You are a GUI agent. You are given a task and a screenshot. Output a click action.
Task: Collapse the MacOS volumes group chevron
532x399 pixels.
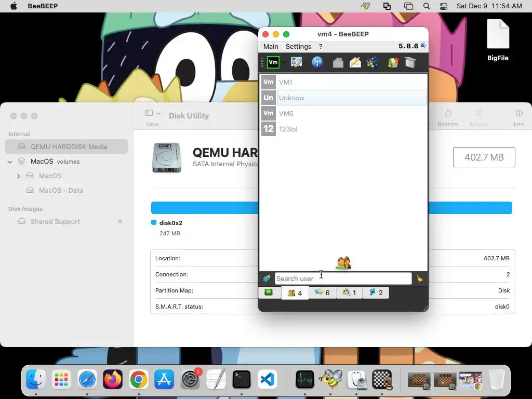click(10, 162)
